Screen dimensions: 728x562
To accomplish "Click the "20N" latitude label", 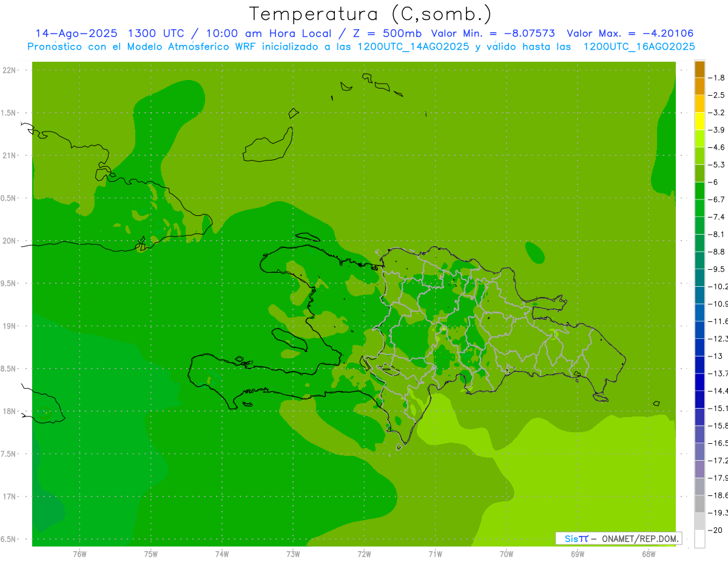I will coord(9,241).
